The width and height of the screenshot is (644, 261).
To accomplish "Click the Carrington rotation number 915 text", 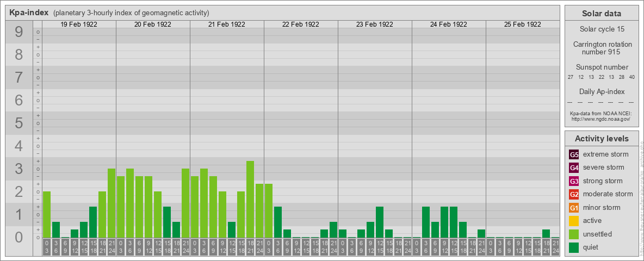I will point(602,48).
